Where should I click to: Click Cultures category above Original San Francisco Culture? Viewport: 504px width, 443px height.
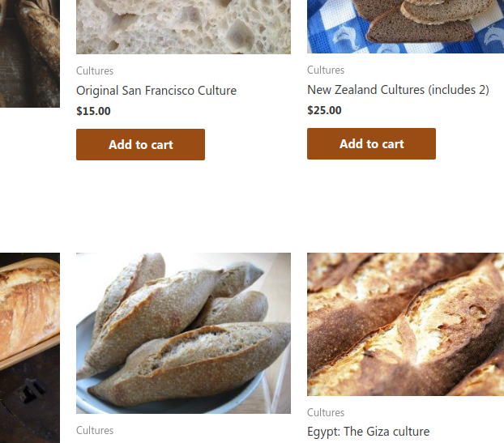click(95, 70)
